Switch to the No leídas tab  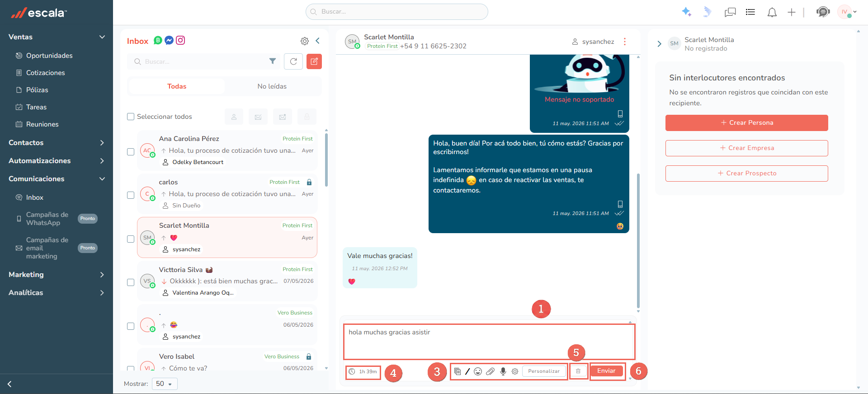pos(272,86)
